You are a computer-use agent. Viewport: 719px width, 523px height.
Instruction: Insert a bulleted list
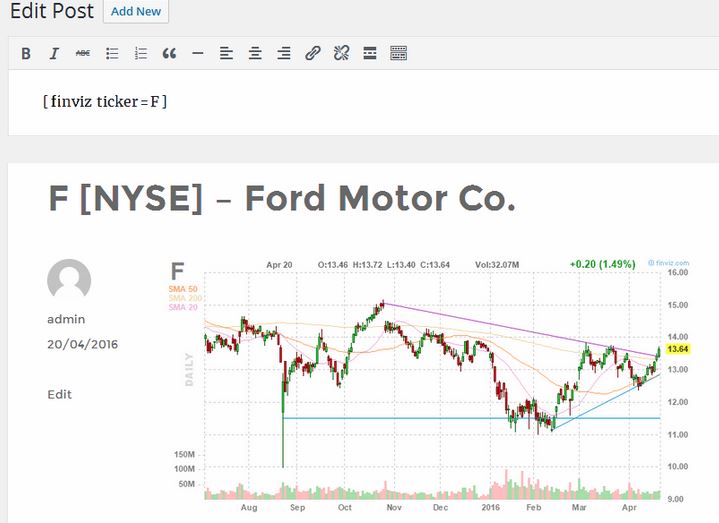(x=112, y=53)
